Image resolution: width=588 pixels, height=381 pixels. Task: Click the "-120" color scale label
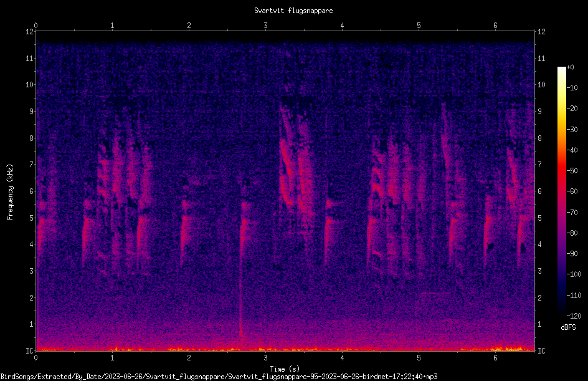574,316
